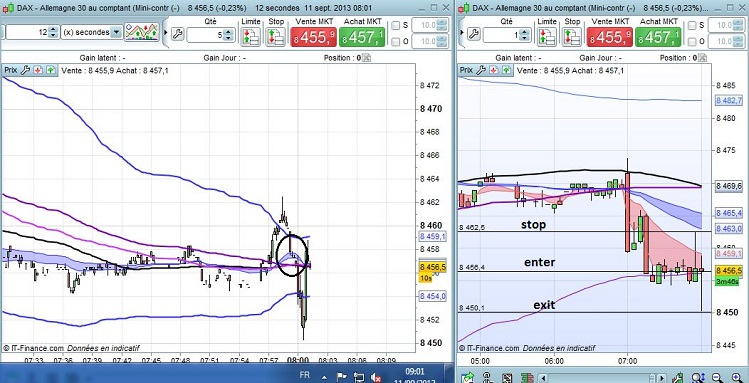Image resolution: width=749 pixels, height=383 pixels.
Task: Click Limite order icon in left window
Action: pos(251,37)
